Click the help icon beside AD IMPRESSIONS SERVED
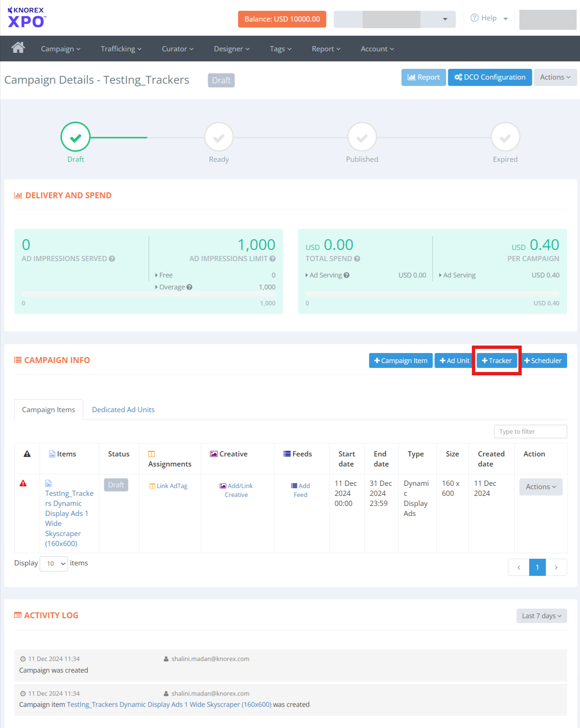 pos(112,259)
